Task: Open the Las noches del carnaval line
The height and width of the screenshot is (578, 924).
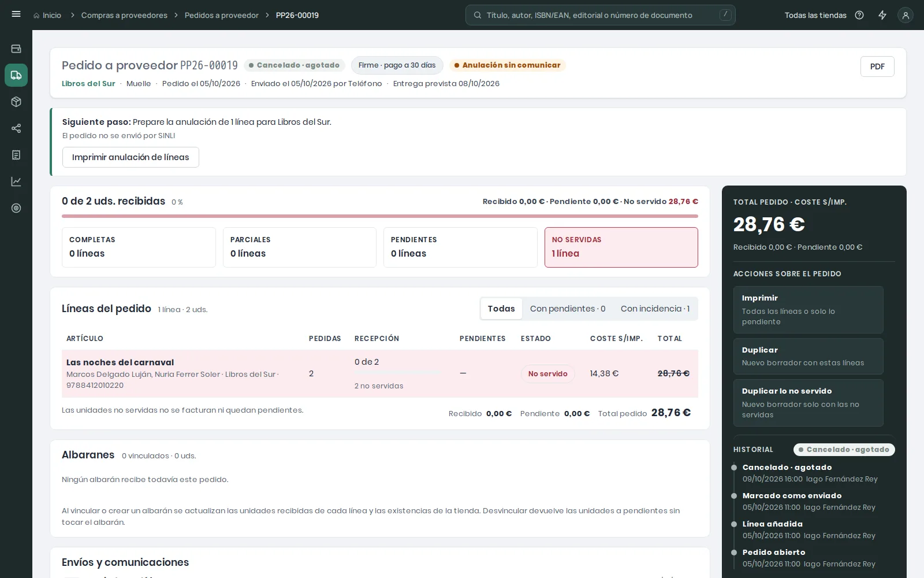Action: [x=380, y=373]
